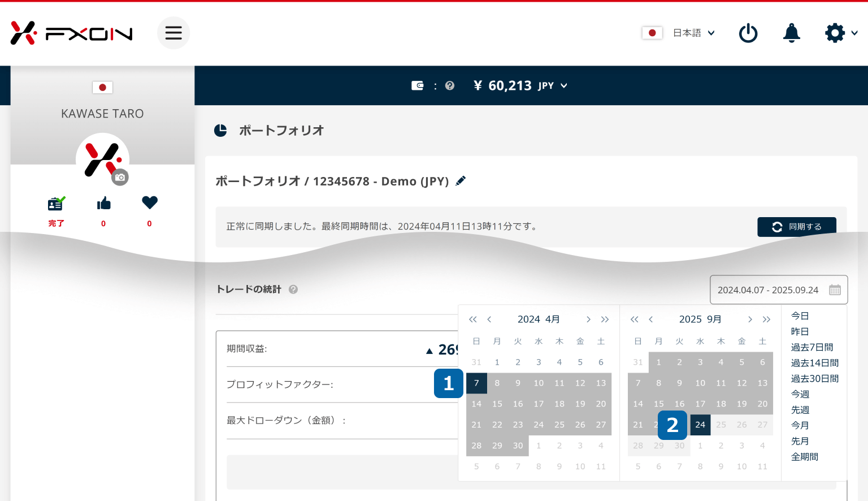Select April 15 in the 2024 calendar

[497, 404]
